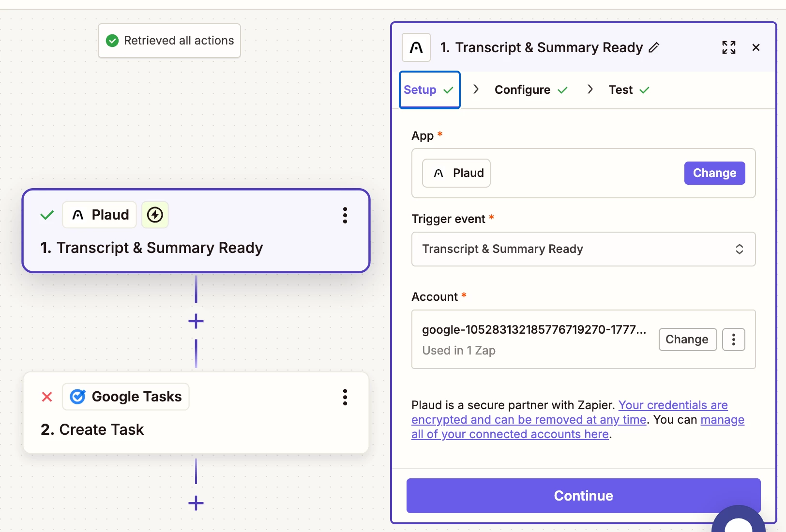Click the chevron between Setup and Configure
The width and height of the screenshot is (786, 532).
click(476, 89)
